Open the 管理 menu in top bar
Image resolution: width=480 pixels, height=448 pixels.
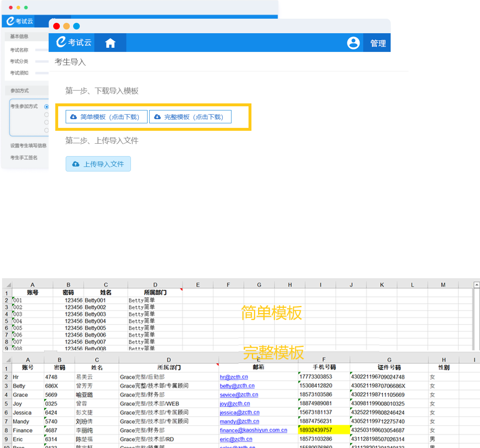(378, 43)
